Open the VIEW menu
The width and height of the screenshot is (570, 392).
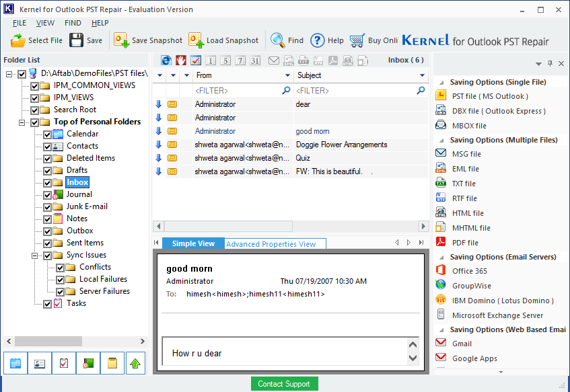pos(45,23)
